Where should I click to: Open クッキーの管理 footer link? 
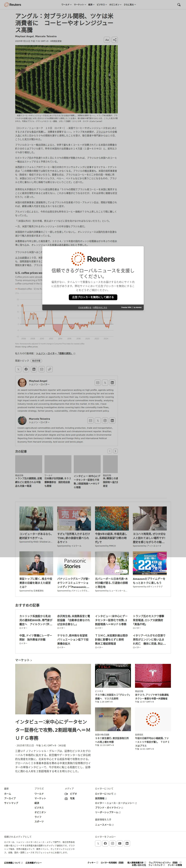(x=175, y=865)
